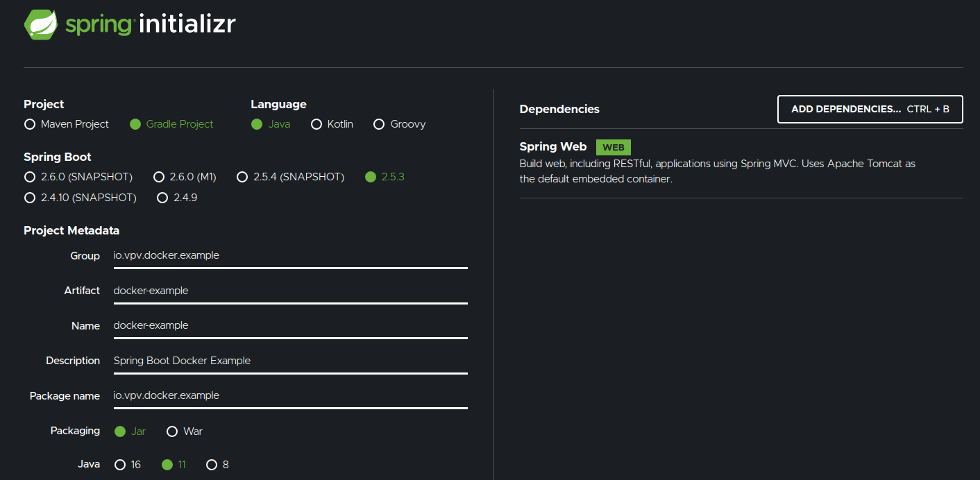This screenshot has width=980, height=480.
Task: Select Spring Boot 2.6.0 (SNAPSHOT)
Action: tap(78, 177)
